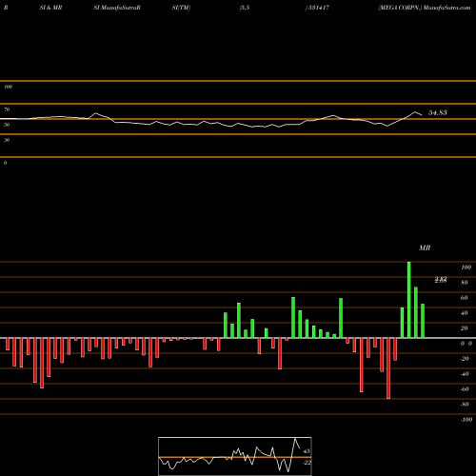Screen dimensions: 476x476
Task: Click the RSI axis label 100
Action: 9,87
